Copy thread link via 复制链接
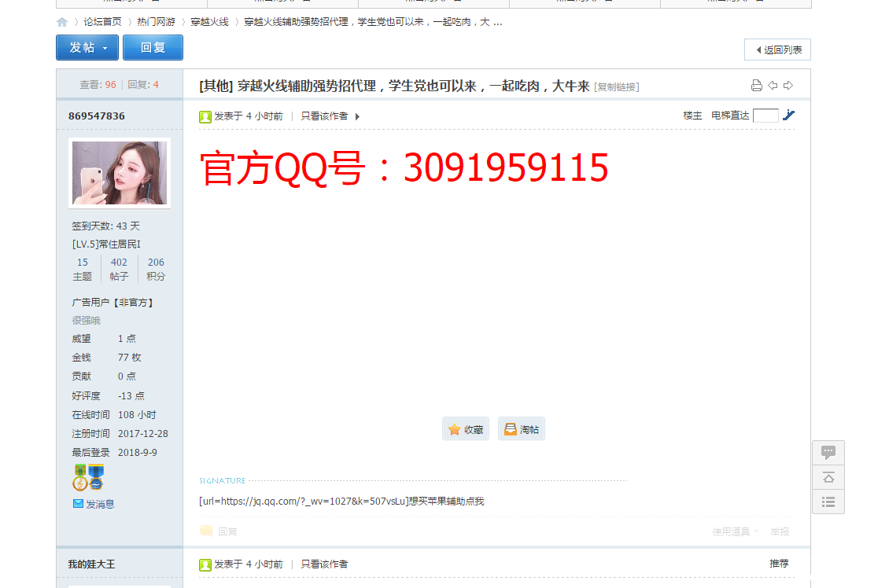 617,87
